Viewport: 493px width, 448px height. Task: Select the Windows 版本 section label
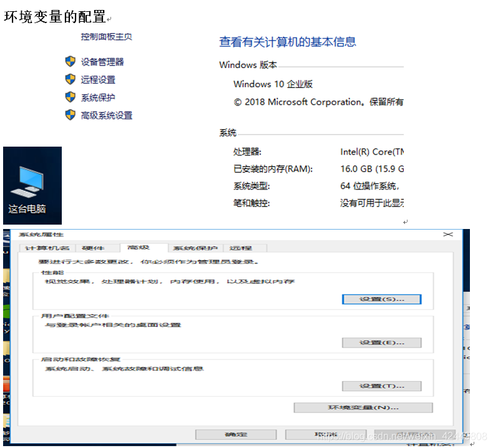point(248,65)
